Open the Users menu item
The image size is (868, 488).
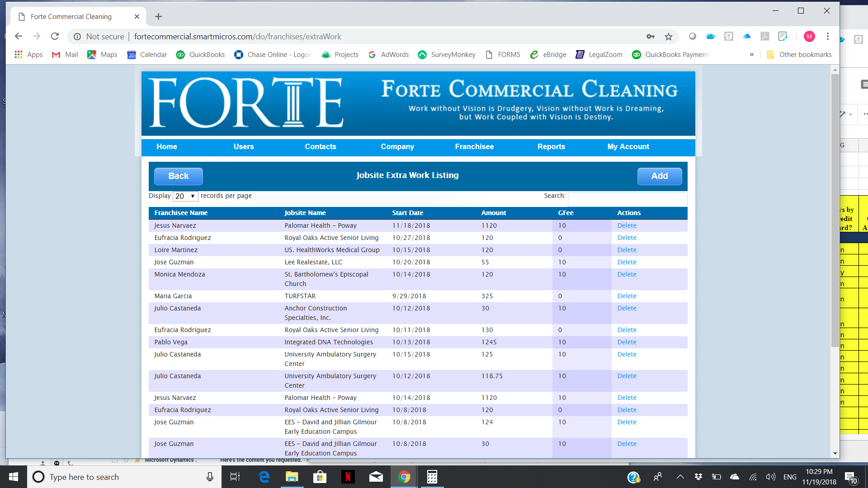click(244, 147)
